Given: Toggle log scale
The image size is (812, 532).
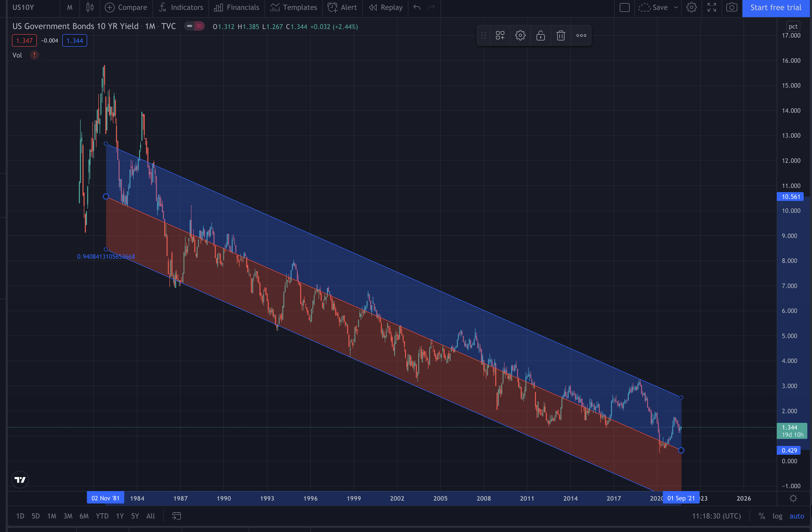Looking at the screenshot, I should tap(777, 516).
